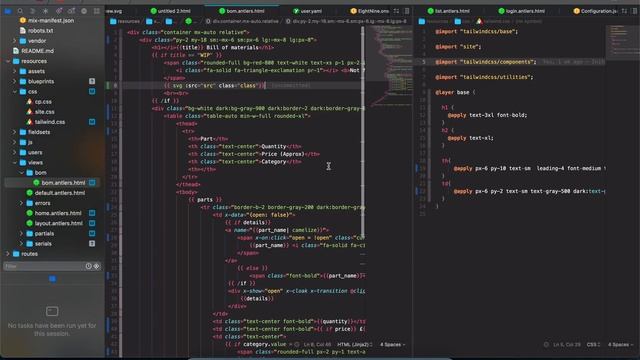Screen dimensions: 640x360
Task: Switch to the user.yaml tab
Action: (307, 11)
